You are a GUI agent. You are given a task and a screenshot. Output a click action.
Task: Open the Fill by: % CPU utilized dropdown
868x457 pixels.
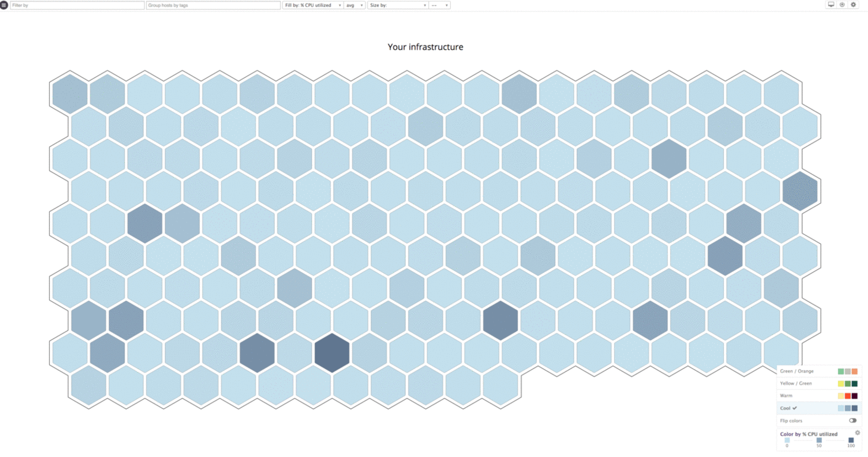(312, 5)
